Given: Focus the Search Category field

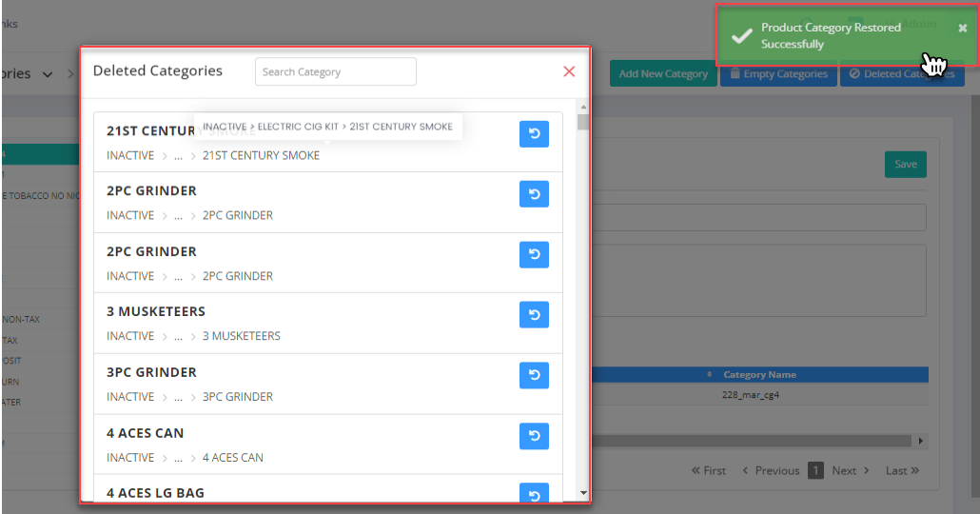Looking at the screenshot, I should 336,72.
